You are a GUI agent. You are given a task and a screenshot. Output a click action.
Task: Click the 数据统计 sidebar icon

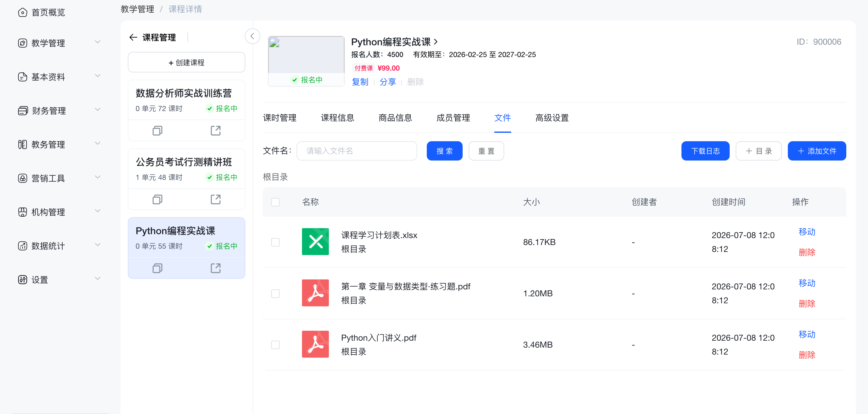pyautogui.click(x=22, y=246)
